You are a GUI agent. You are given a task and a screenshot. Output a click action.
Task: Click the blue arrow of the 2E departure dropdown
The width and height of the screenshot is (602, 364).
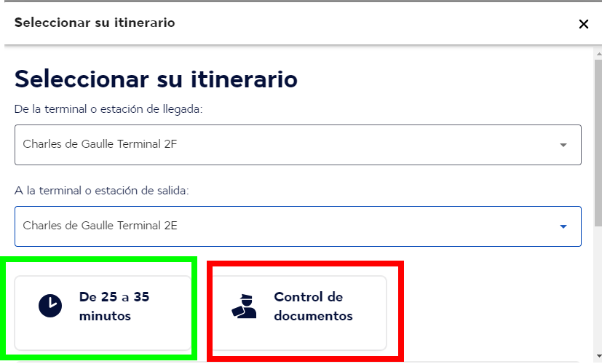point(563,226)
